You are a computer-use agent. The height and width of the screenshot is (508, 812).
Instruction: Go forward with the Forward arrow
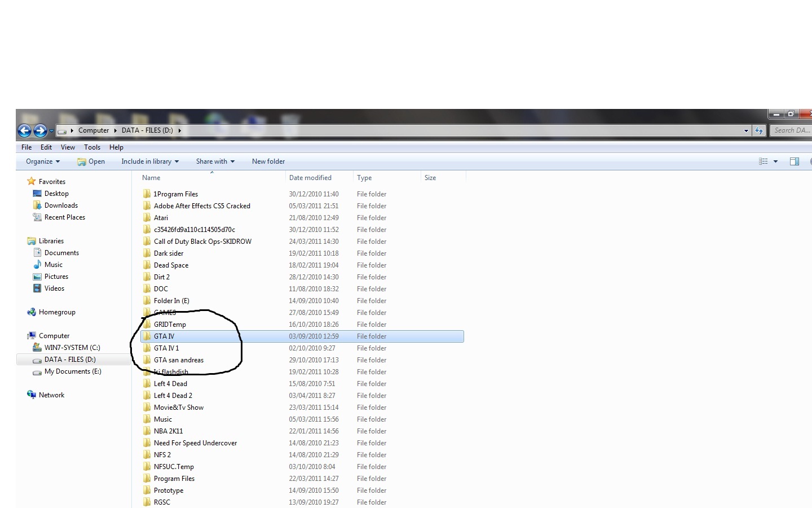pyautogui.click(x=40, y=131)
